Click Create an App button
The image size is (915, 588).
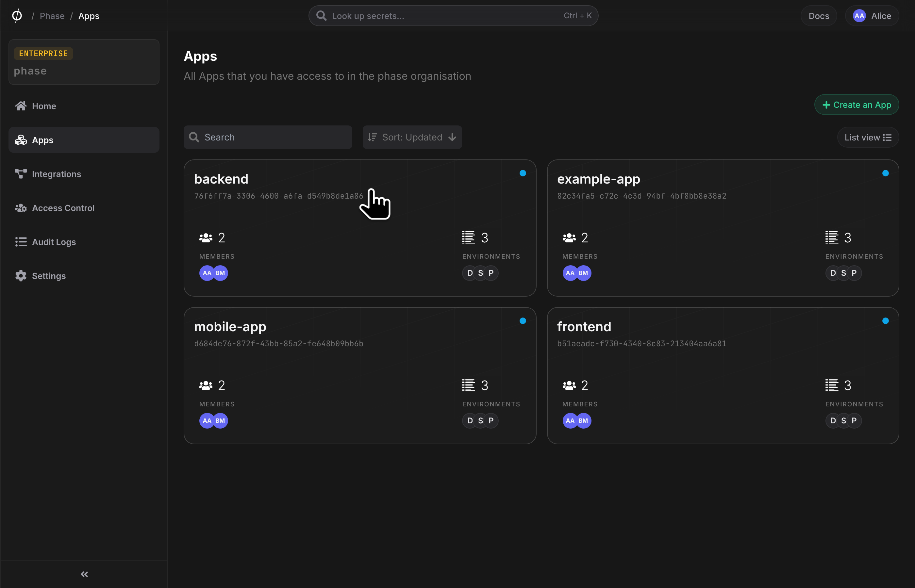point(857,105)
